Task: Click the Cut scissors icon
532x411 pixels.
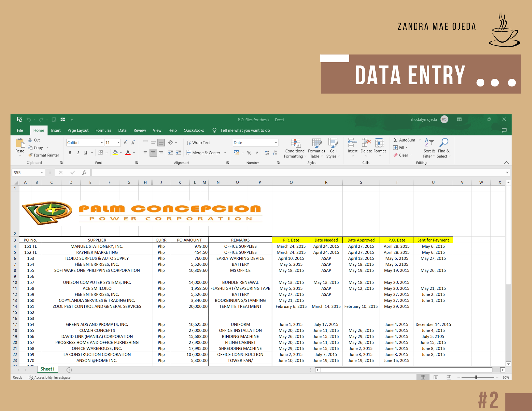Action: (30, 140)
